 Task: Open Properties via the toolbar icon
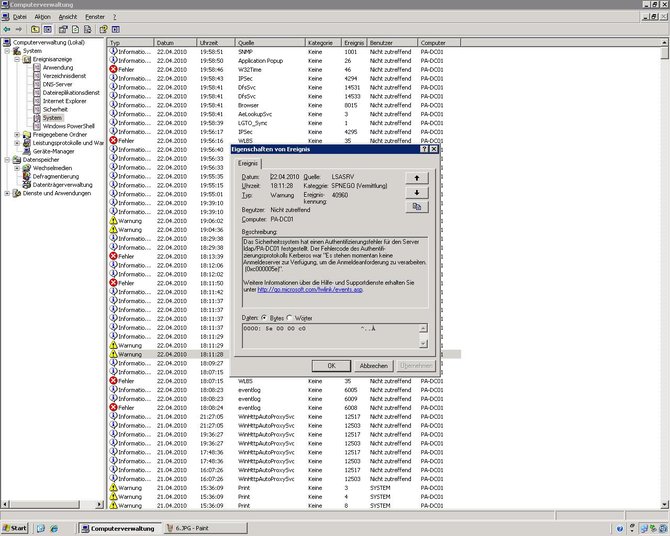[x=63, y=29]
